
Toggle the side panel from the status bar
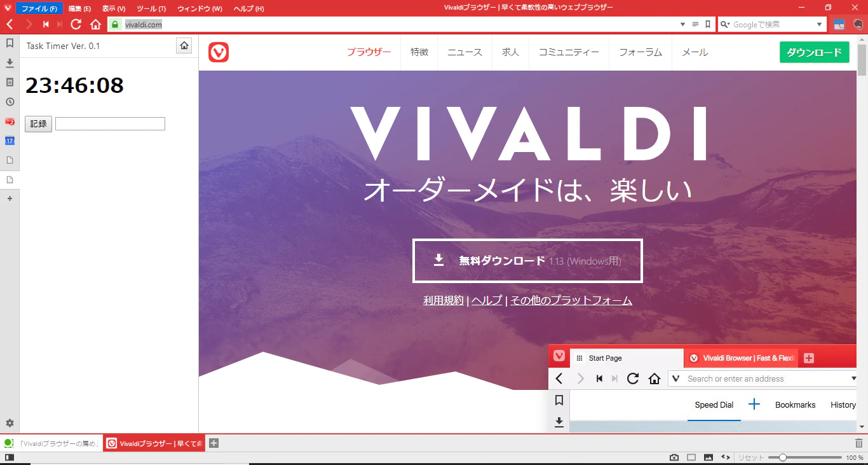click(x=10, y=458)
